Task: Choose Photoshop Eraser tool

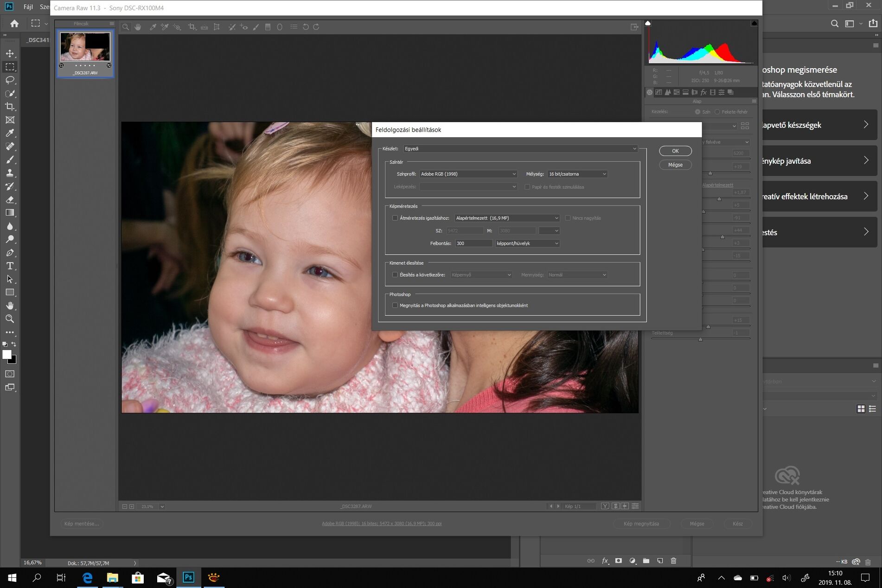Action: point(10,199)
